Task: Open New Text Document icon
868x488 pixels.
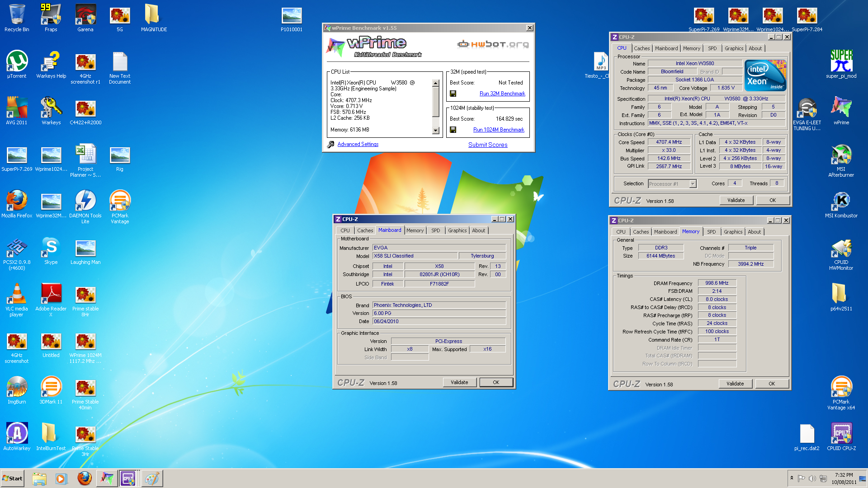Action: 120,67
